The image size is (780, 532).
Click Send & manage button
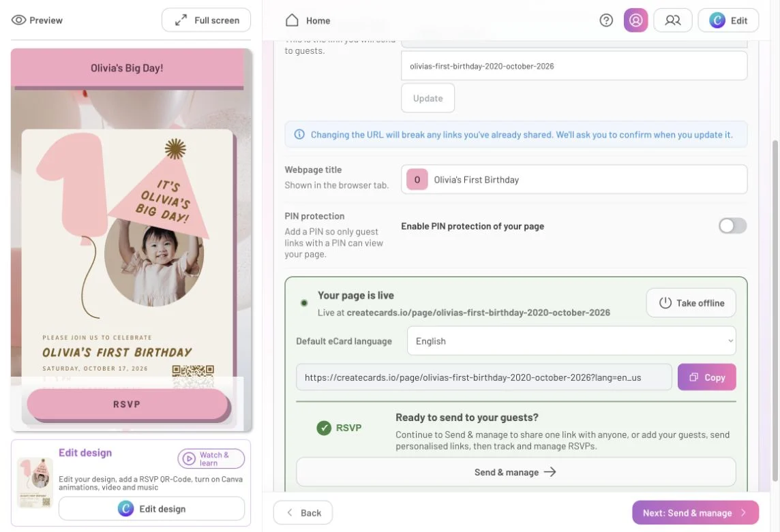516,472
